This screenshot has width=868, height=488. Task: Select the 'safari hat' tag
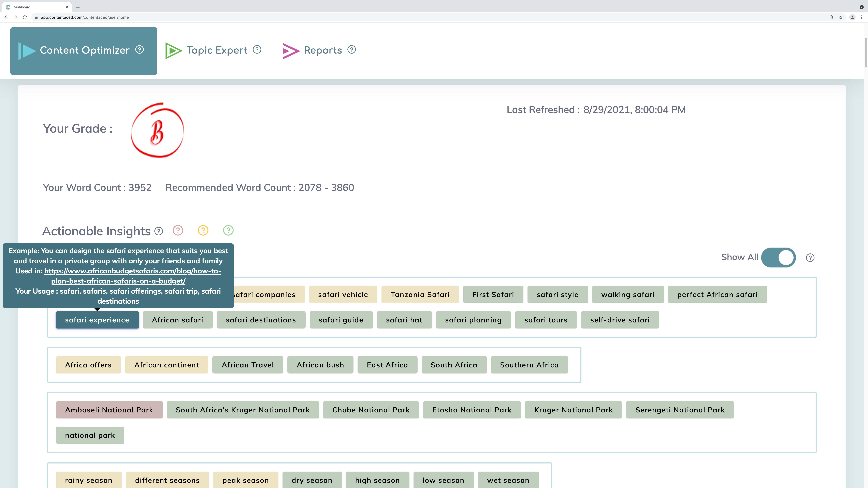tap(404, 320)
